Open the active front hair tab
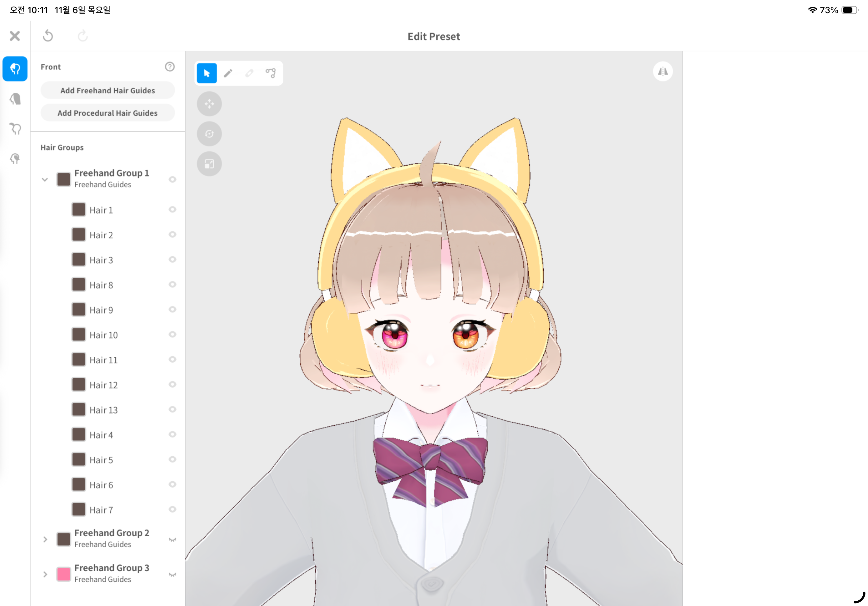This screenshot has height=606, width=868. tap(15, 69)
